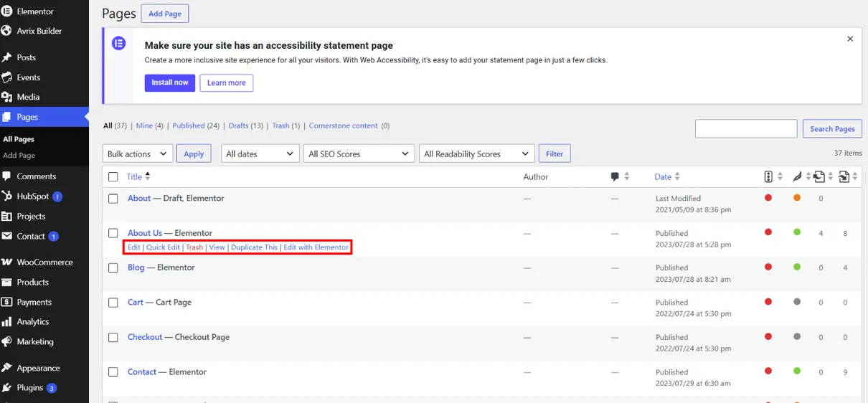Expand the All Readability Scores filter
868x403 pixels.
[477, 153]
